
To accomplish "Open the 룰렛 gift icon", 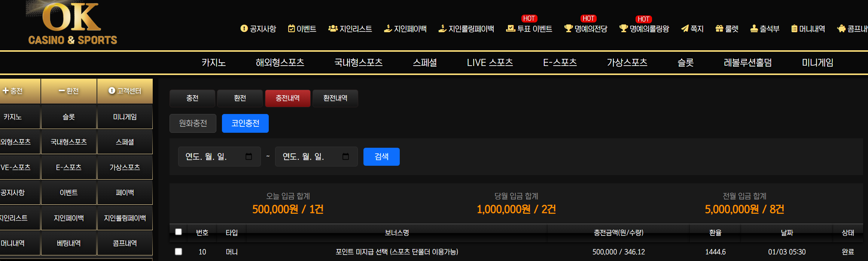I will point(719,28).
